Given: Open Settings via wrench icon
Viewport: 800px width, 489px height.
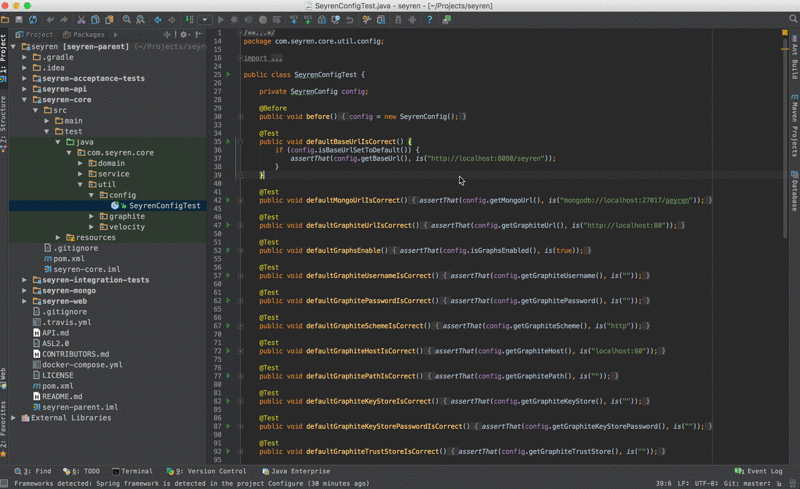Looking at the screenshot, I should (367, 20).
